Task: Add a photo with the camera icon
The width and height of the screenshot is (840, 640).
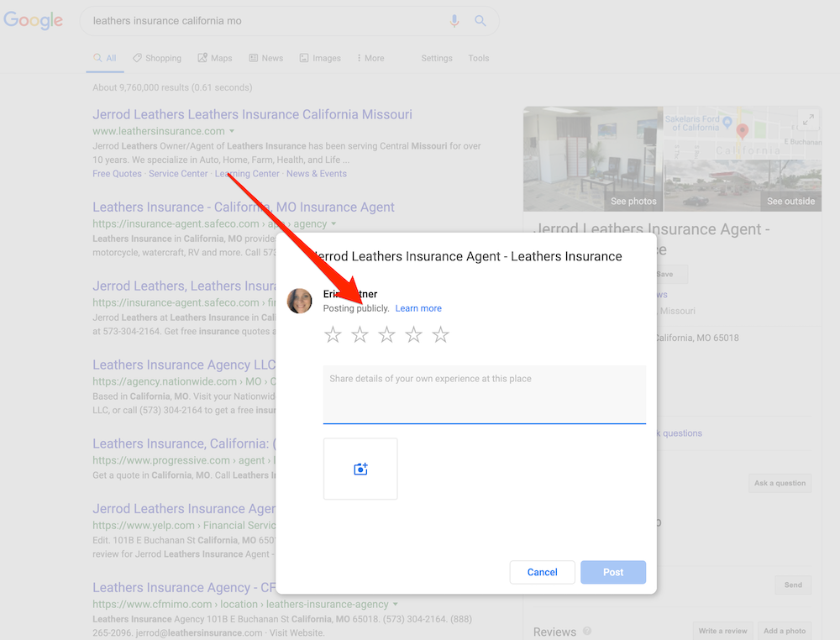Action: tap(360, 470)
